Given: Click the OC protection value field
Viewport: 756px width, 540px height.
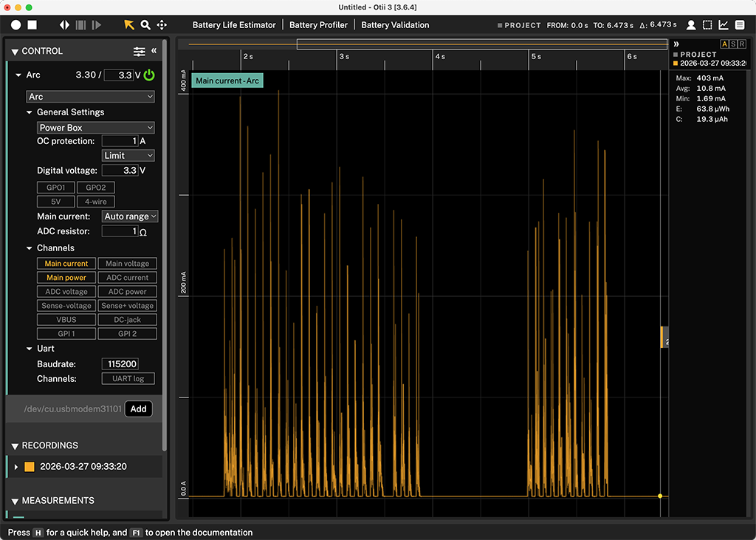Looking at the screenshot, I should pyautogui.click(x=120, y=141).
